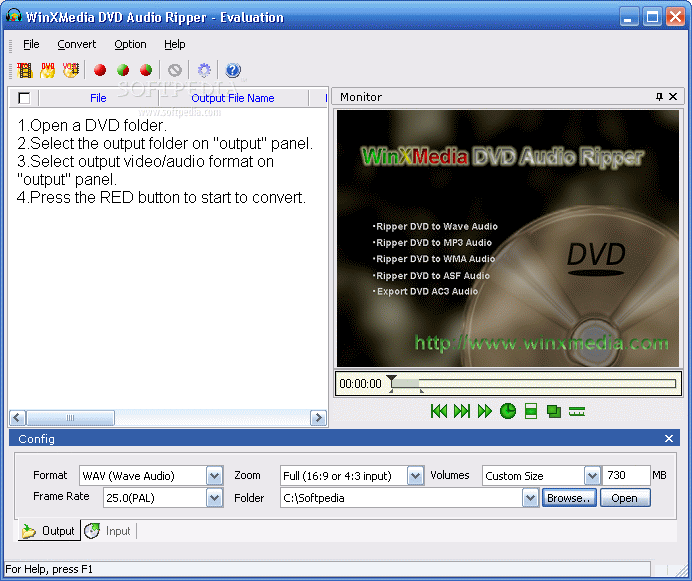The image size is (692, 581).
Task: Close the Monitor panel
Action: tap(673, 97)
